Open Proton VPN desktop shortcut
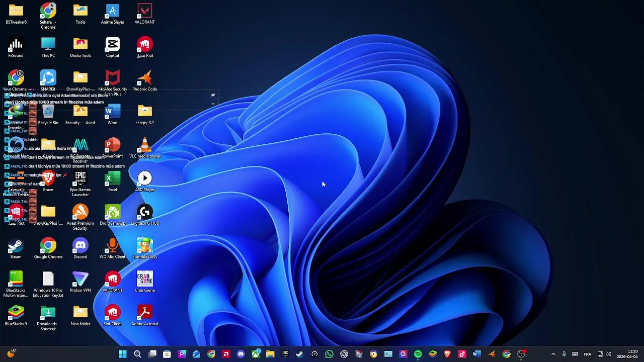Screen dimensions: 644x362 tap(80, 283)
